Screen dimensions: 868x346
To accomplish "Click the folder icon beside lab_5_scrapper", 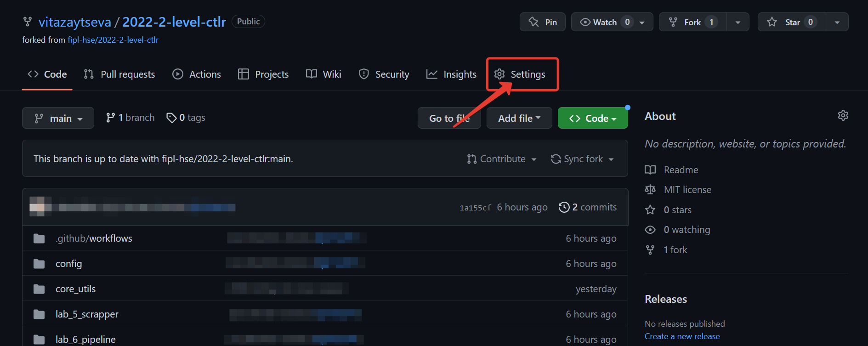I will pos(39,314).
